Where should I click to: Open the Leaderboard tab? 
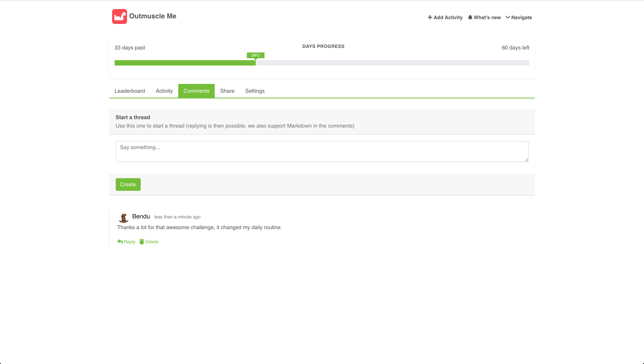pos(130,91)
